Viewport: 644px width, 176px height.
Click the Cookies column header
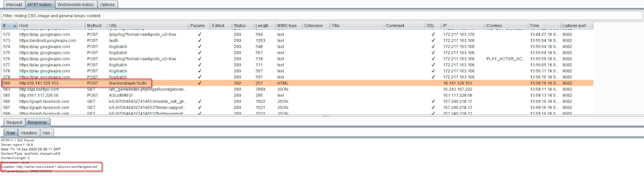pos(507,26)
